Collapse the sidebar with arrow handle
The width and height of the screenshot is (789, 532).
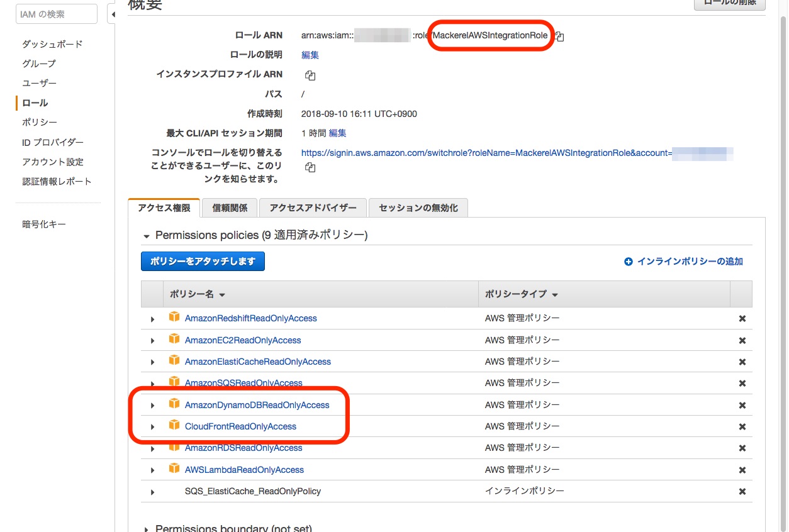[112, 14]
